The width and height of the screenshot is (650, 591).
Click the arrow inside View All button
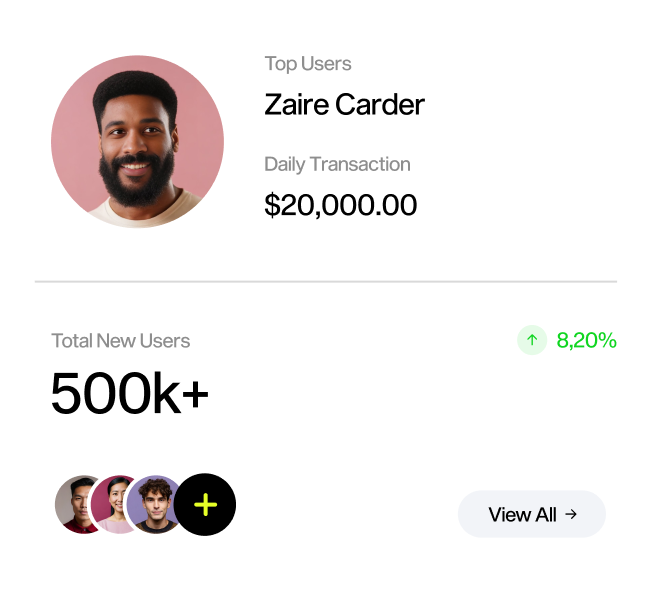click(x=571, y=514)
